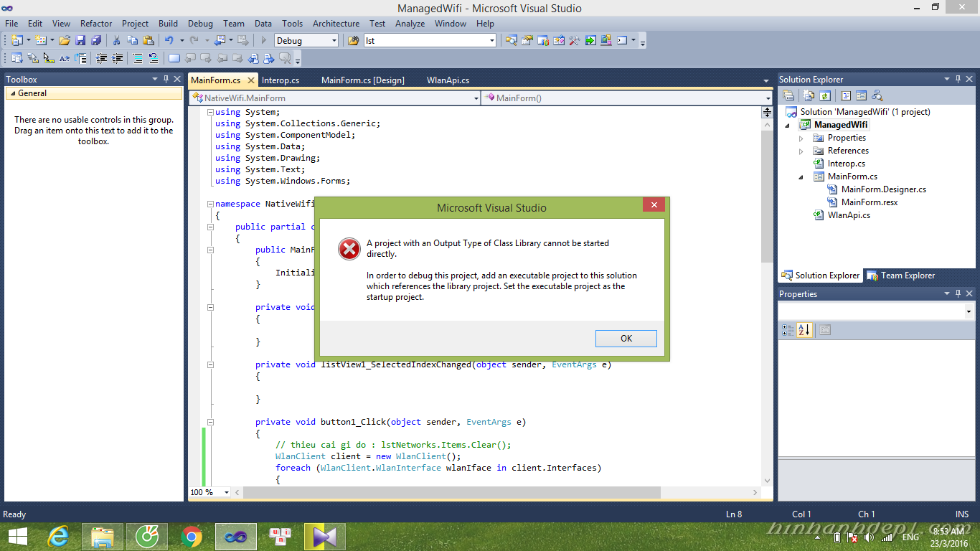Click the Start Debugging play icon
Viewport: 980px width, 551px height.
coord(263,41)
